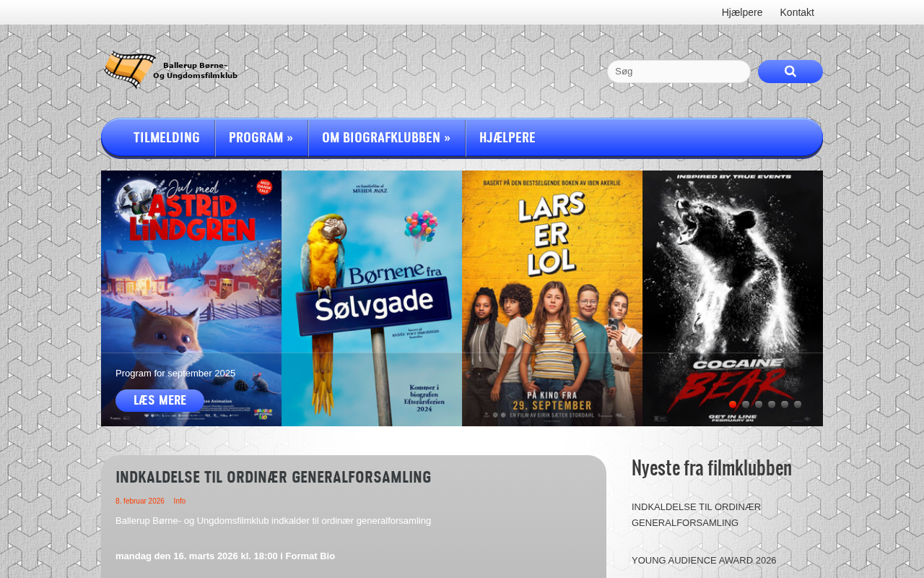Click the Jul med Astrid Lindgren poster
Image resolution: width=924 pixels, height=578 pixels.
(x=191, y=298)
